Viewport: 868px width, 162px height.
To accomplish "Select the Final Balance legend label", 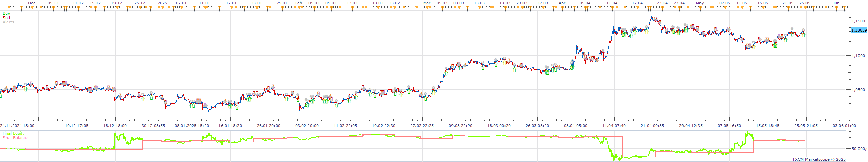I will (x=15, y=138).
